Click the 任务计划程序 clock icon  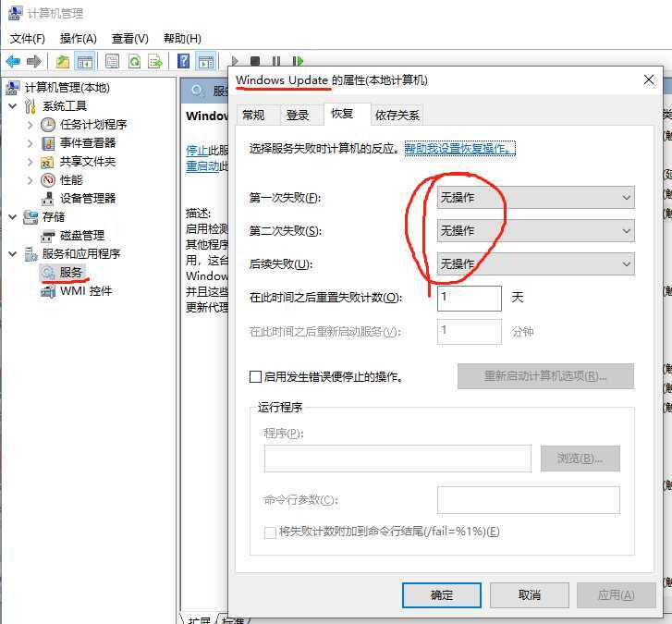click(x=48, y=125)
